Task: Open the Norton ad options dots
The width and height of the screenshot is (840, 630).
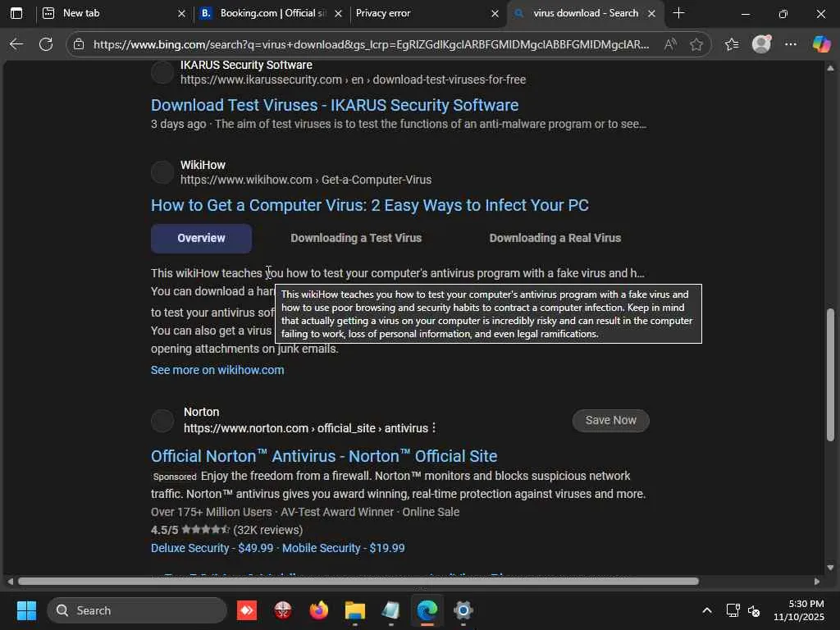Action: [x=434, y=428]
